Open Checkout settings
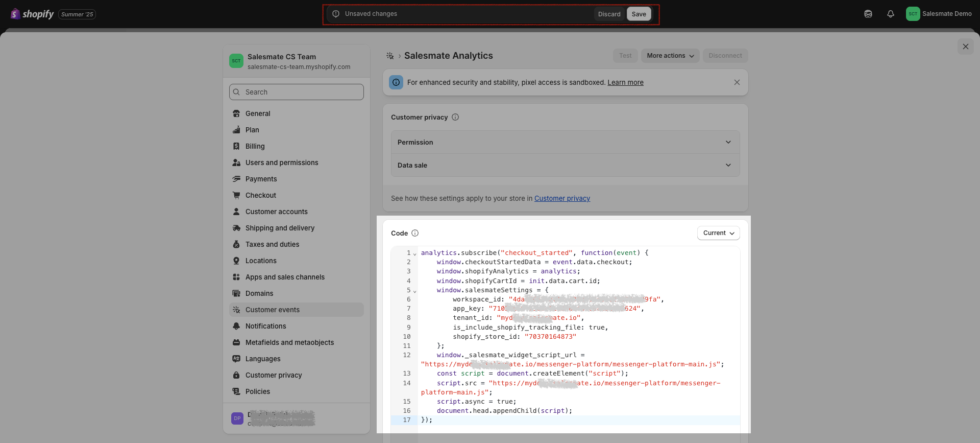The image size is (980, 443). tap(297, 195)
